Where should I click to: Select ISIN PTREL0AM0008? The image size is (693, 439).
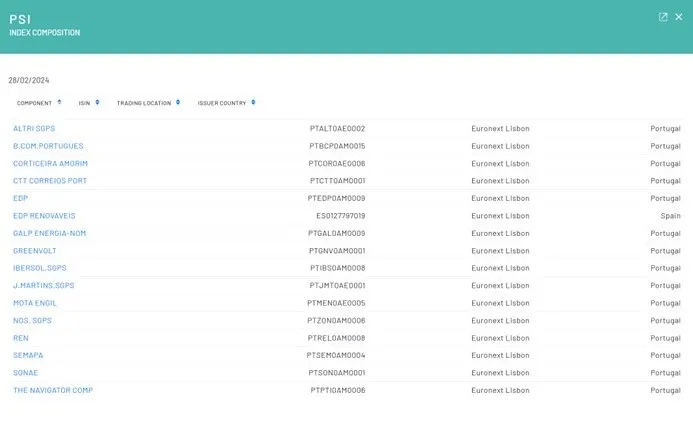(x=336, y=338)
